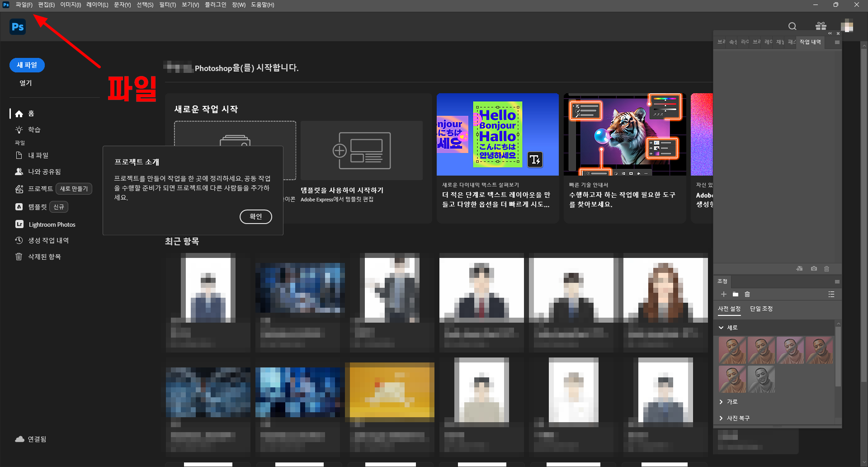The width and height of the screenshot is (868, 467).
Task: Select the grayscale portrait adjustment preset
Action: tap(761, 379)
